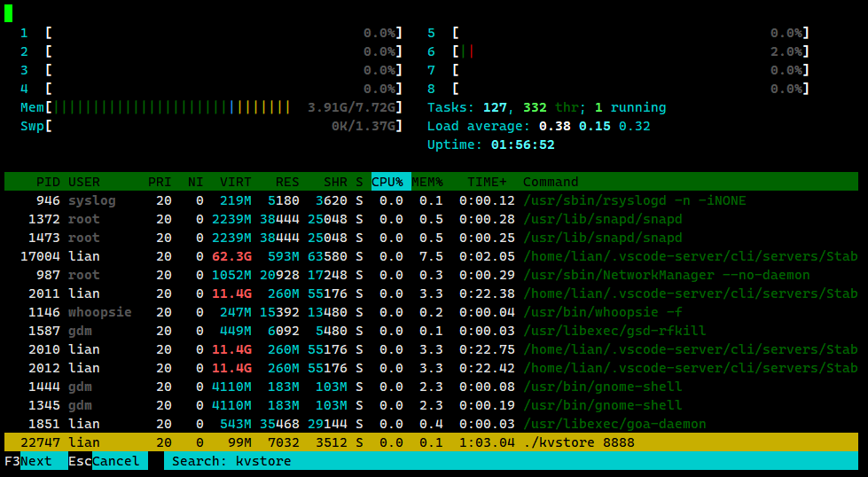Click the VIRT column header
The image size is (868, 477).
click(236, 182)
